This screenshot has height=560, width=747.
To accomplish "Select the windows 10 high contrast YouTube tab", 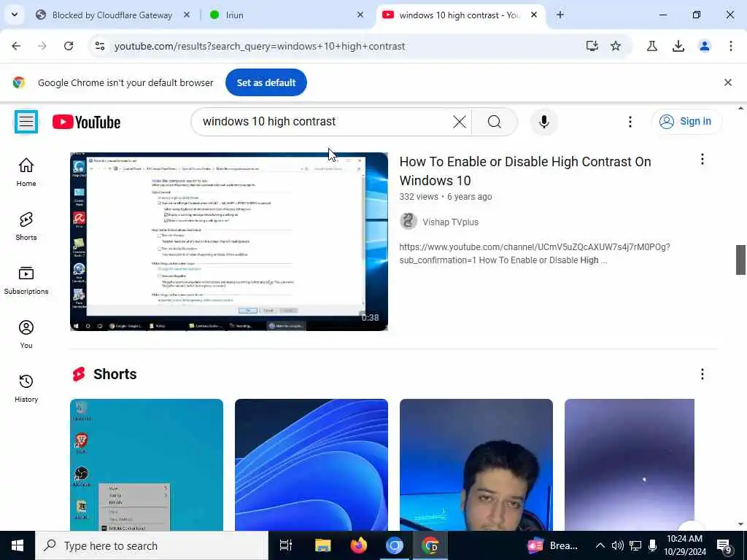I will (460, 15).
